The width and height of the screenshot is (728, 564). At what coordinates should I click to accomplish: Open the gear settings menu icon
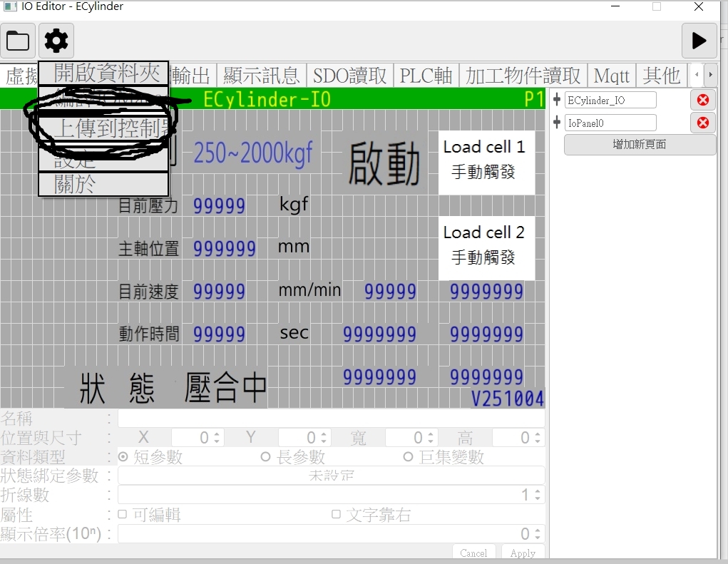pyautogui.click(x=56, y=41)
